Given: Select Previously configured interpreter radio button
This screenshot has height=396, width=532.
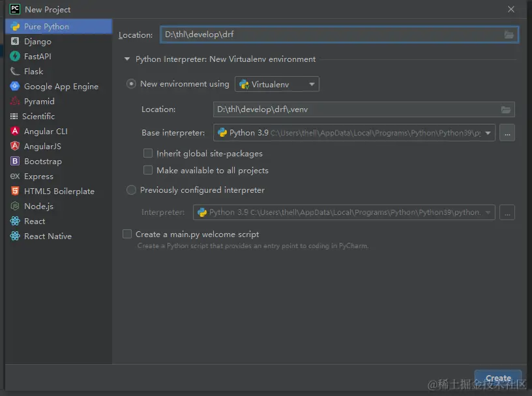Looking at the screenshot, I should [132, 190].
